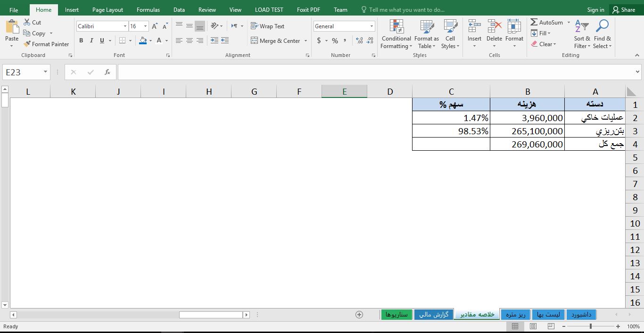Viewport: 644px width, 333px height.
Task: Open the General number format dropdown
Action: click(x=372, y=26)
